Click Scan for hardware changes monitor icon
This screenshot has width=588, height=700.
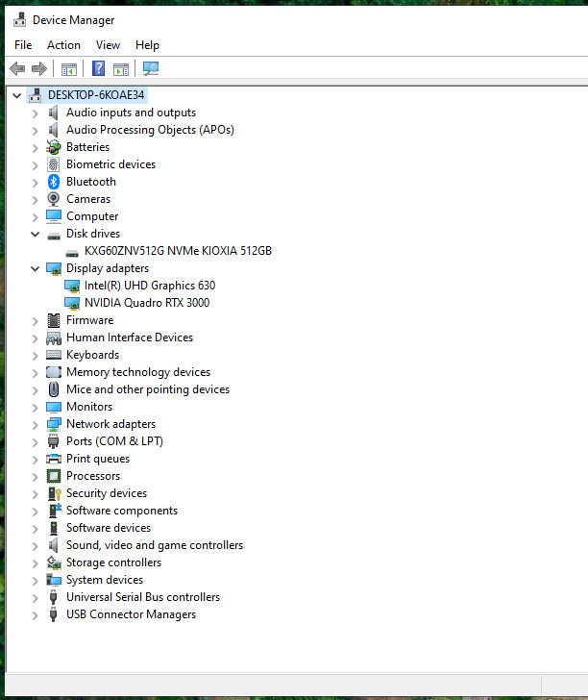coord(151,68)
